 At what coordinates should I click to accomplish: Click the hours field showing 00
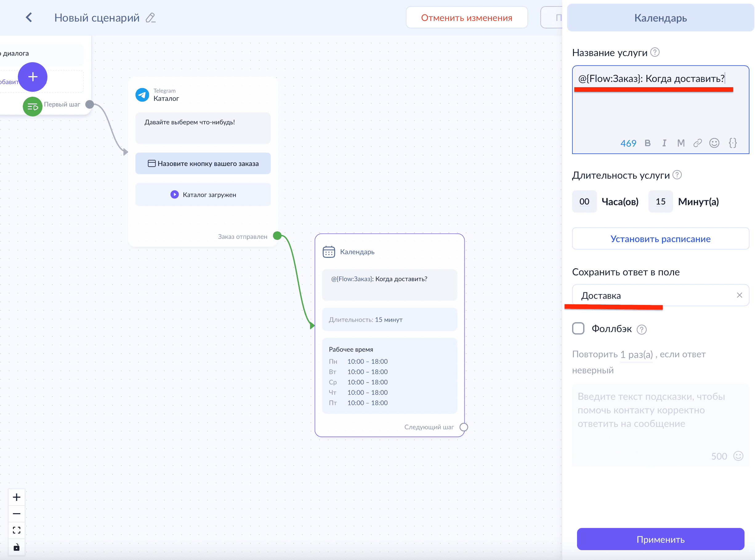[x=584, y=201]
